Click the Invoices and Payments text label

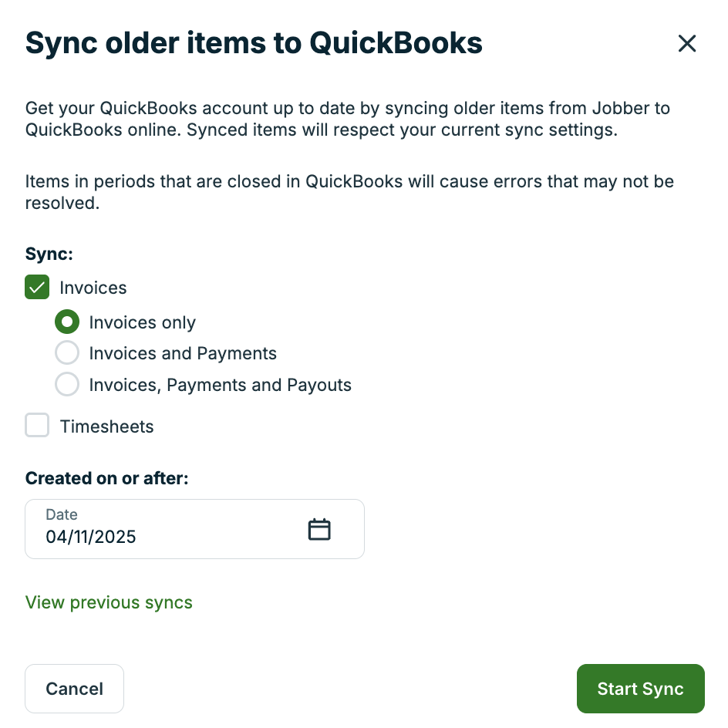click(183, 353)
